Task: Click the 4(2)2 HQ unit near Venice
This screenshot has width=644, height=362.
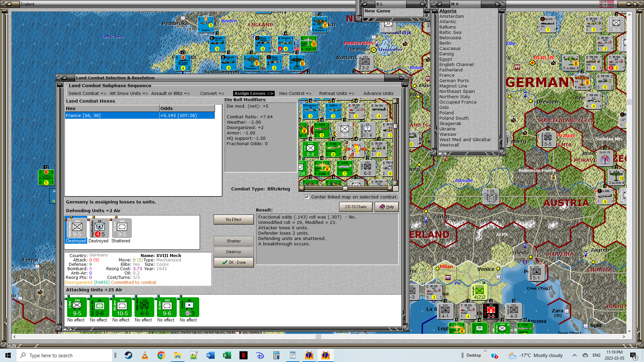Action: click(x=479, y=292)
